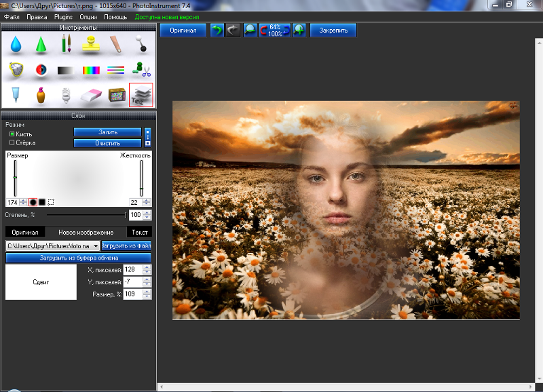
Task: Click the Степень percent slider
Action: pyautogui.click(x=87, y=215)
